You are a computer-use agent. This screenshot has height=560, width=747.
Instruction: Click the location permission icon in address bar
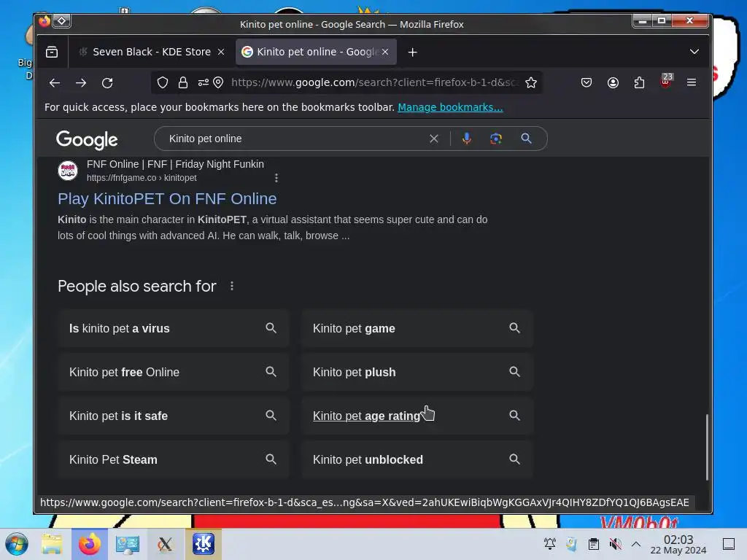[x=218, y=83]
